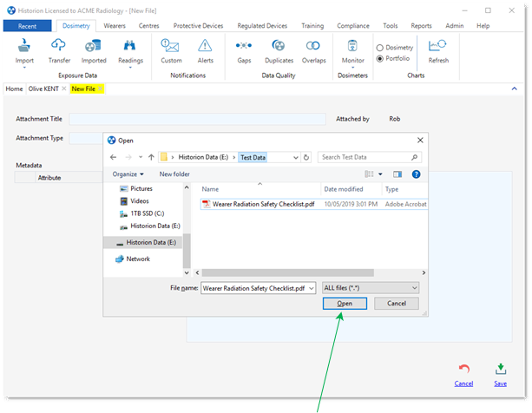This screenshot has height=413, width=532.
Task: Switch to the Home document tab
Action: (x=14, y=88)
